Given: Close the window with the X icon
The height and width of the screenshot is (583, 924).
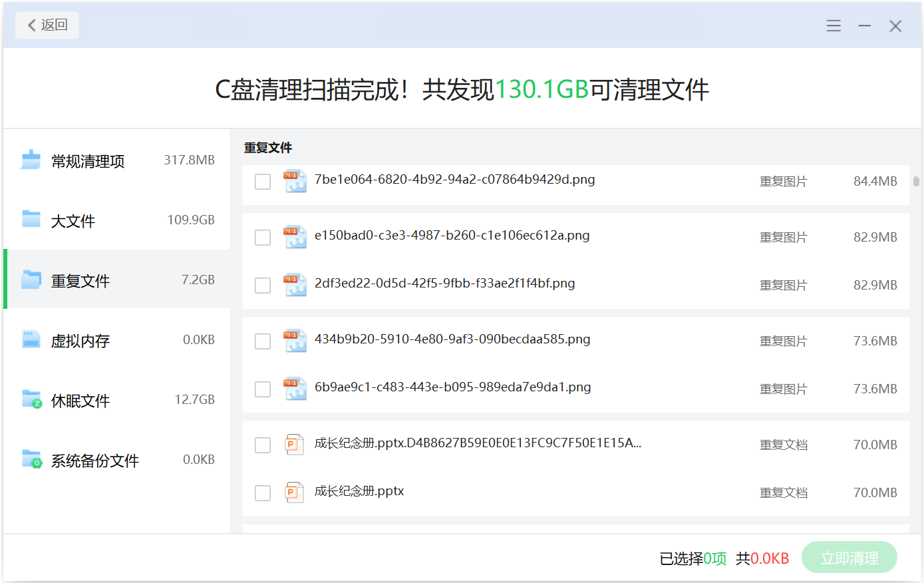Looking at the screenshot, I should pos(895,26).
